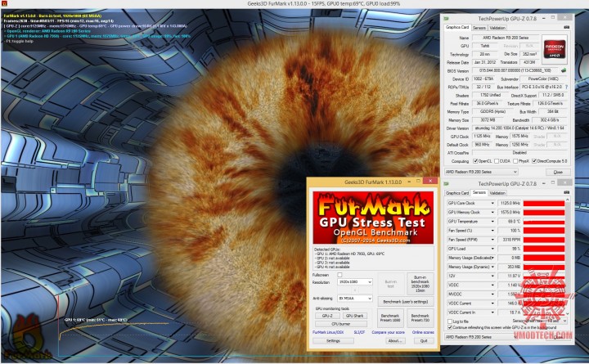The height and width of the screenshot is (364, 589).
Task: Open the 12V sensor dropdown
Action: tap(492, 276)
